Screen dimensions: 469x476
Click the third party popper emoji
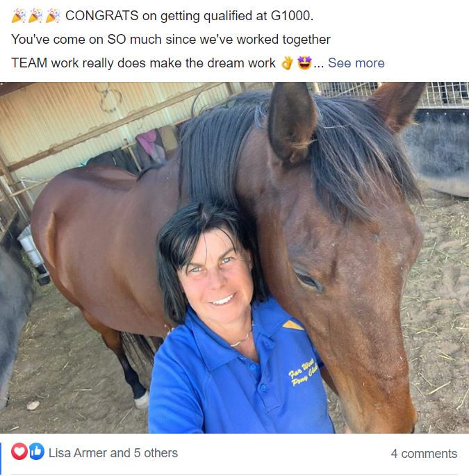click(x=53, y=16)
